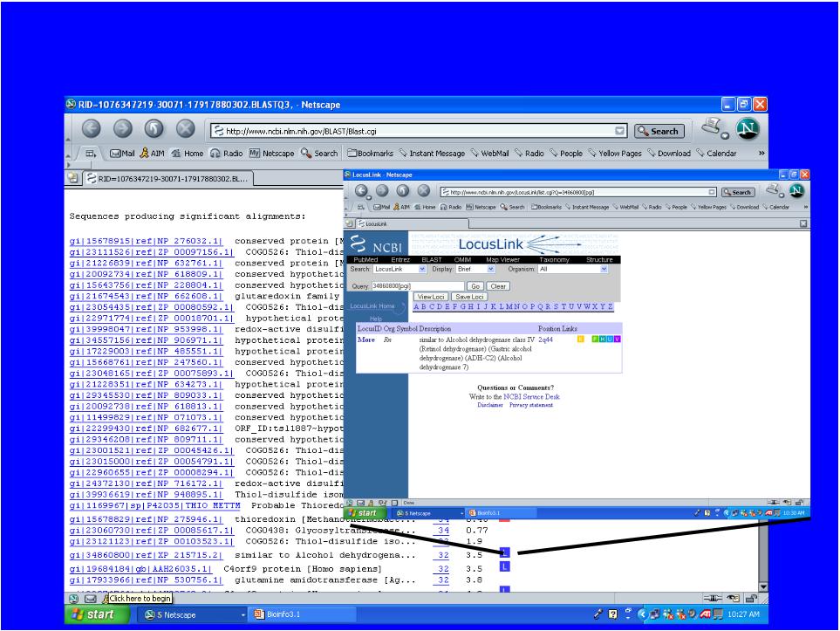The image size is (840, 631).
Task: Open gi|34860800|ref|XP_215715.2 link
Action: (146, 555)
